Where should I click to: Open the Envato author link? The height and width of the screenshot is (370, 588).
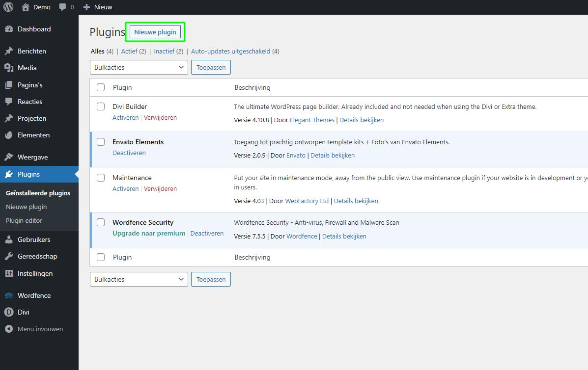296,155
